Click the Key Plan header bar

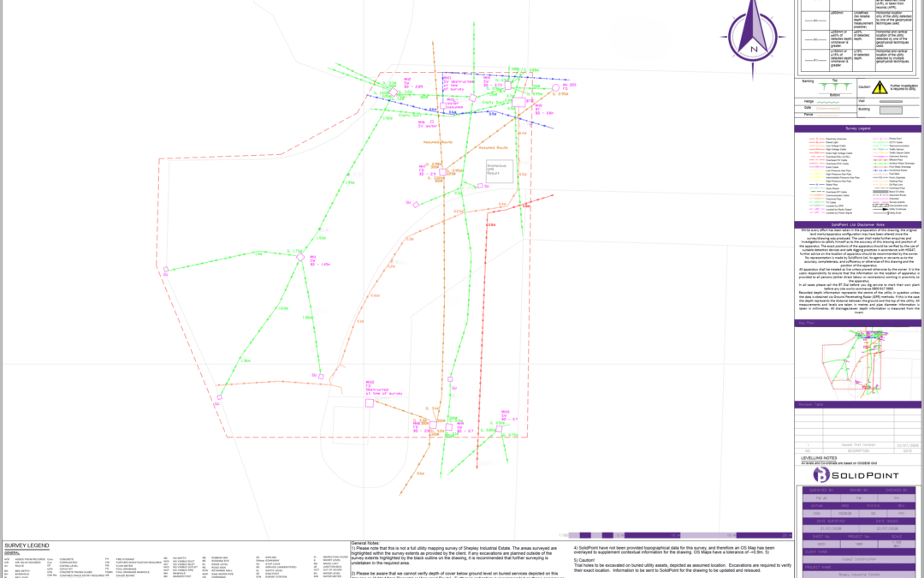tap(858, 323)
